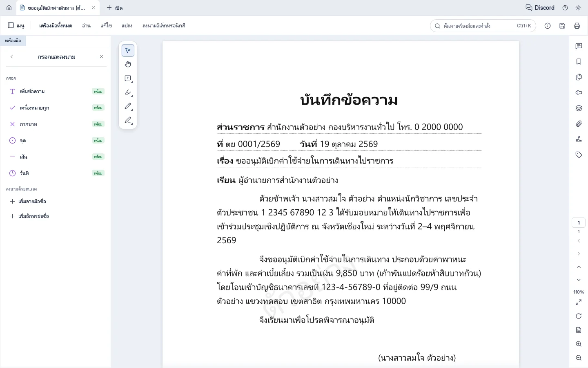Open the layers panel icon

point(579,108)
